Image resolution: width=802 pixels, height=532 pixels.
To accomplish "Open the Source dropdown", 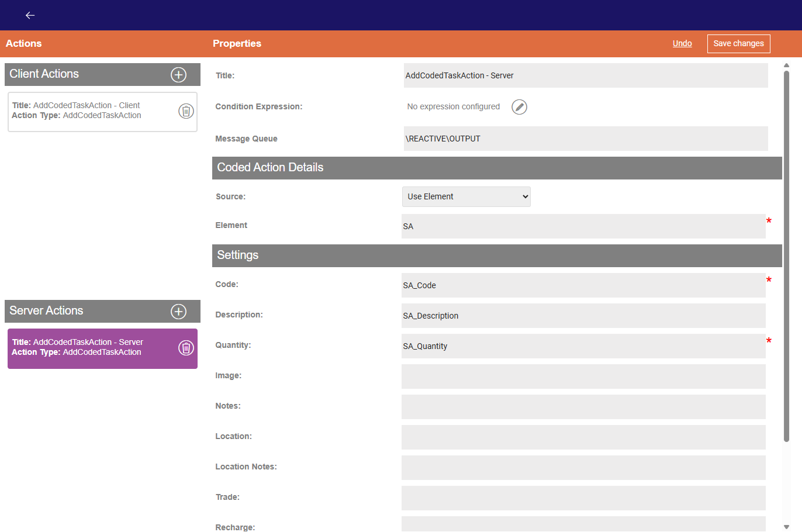I will (466, 196).
